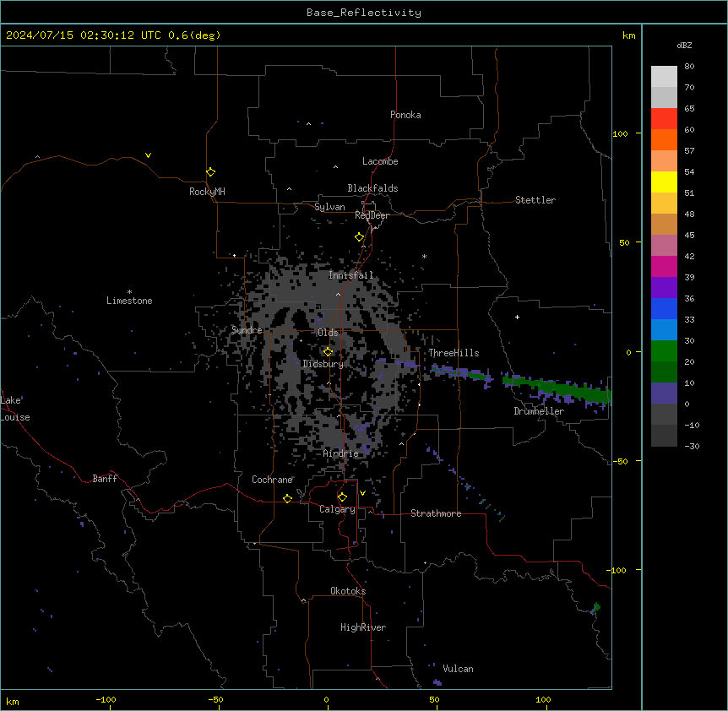Image resolution: width=728 pixels, height=711 pixels.
Task: Click the yellow diamond marker east of Cochrane
Action: (x=287, y=498)
